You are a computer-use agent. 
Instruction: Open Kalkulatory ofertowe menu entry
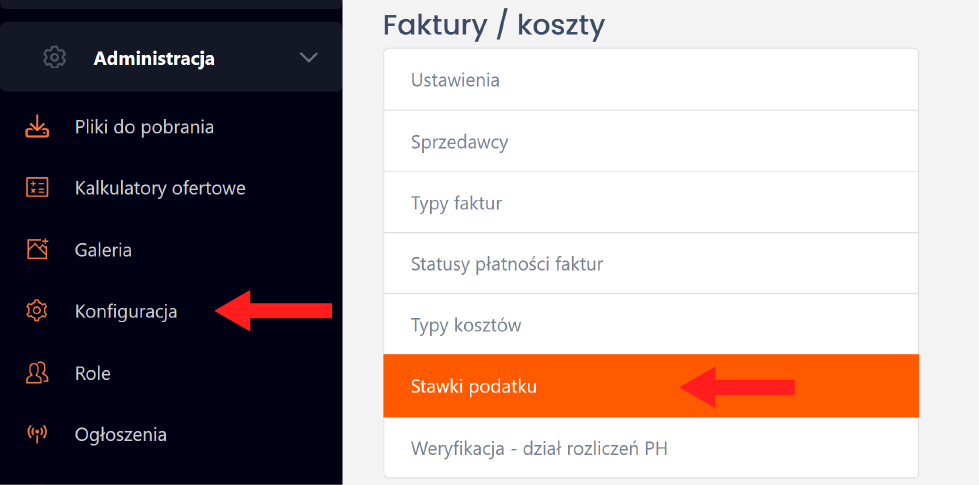[160, 188]
